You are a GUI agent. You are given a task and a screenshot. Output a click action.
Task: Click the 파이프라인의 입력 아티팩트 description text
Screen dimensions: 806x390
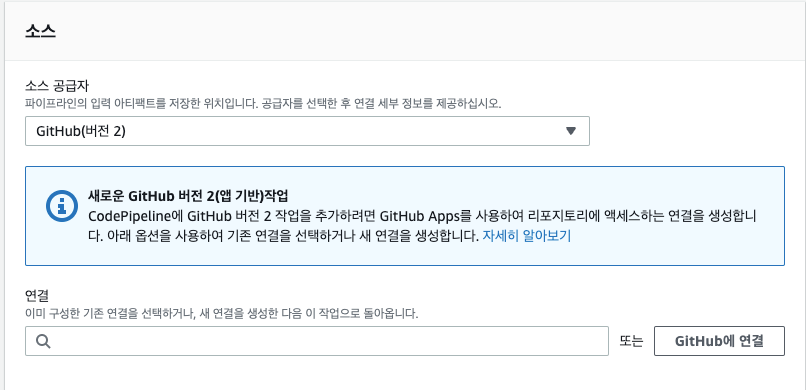(263, 103)
